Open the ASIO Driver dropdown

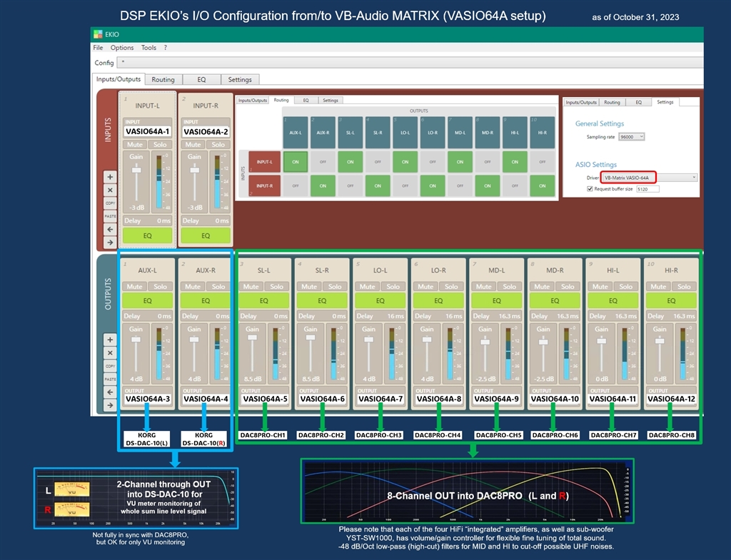(649, 178)
